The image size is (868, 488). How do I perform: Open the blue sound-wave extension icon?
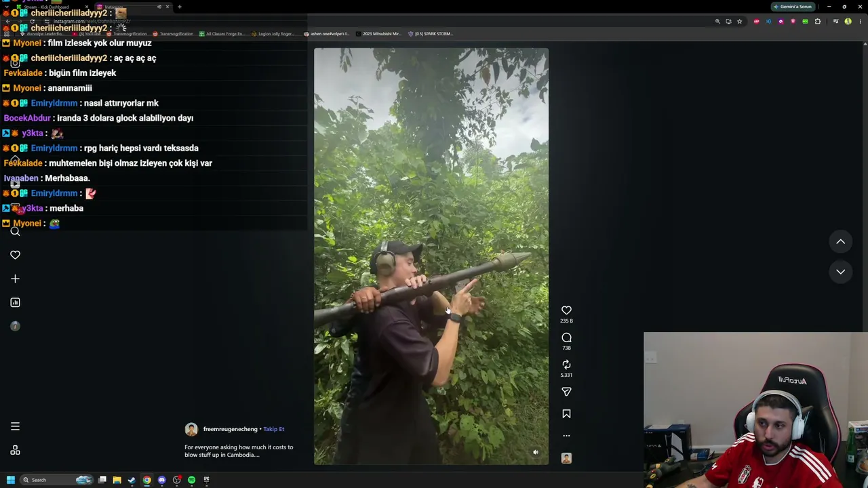(x=768, y=22)
